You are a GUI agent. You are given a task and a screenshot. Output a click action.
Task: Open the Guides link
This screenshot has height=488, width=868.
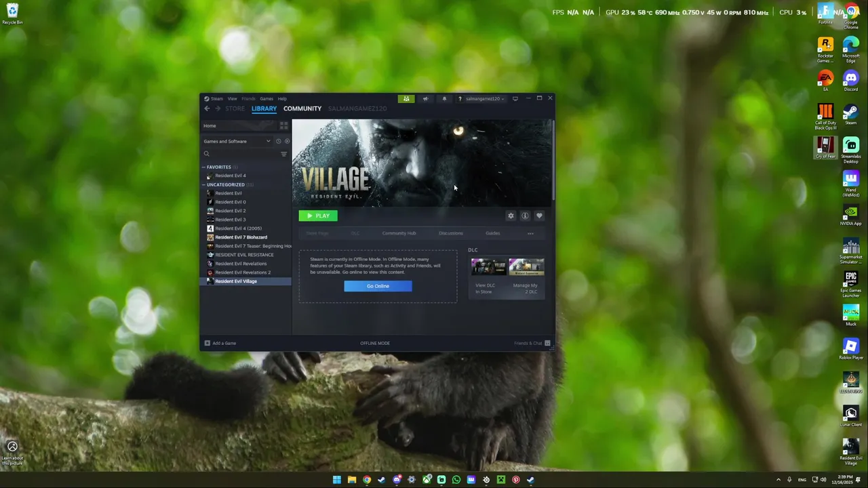[x=493, y=233]
